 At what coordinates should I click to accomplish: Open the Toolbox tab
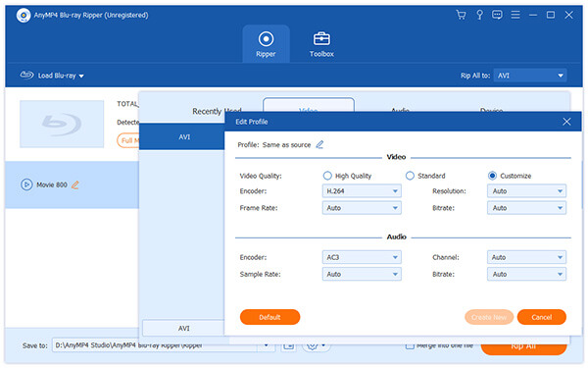click(x=321, y=44)
